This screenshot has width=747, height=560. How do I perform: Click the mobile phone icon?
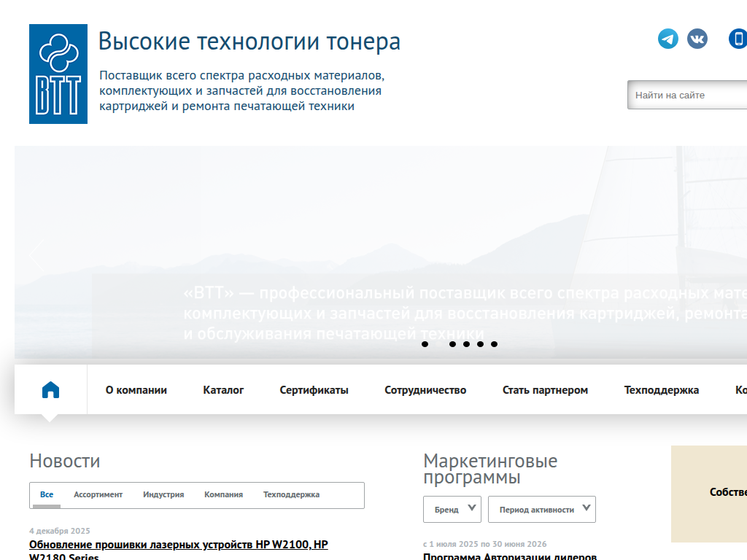(737, 39)
